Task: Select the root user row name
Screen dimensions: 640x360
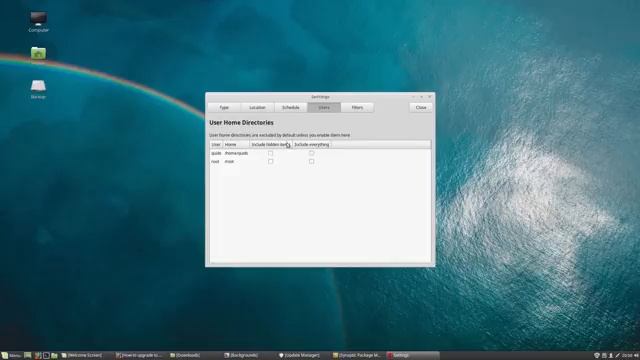Action: click(x=215, y=161)
